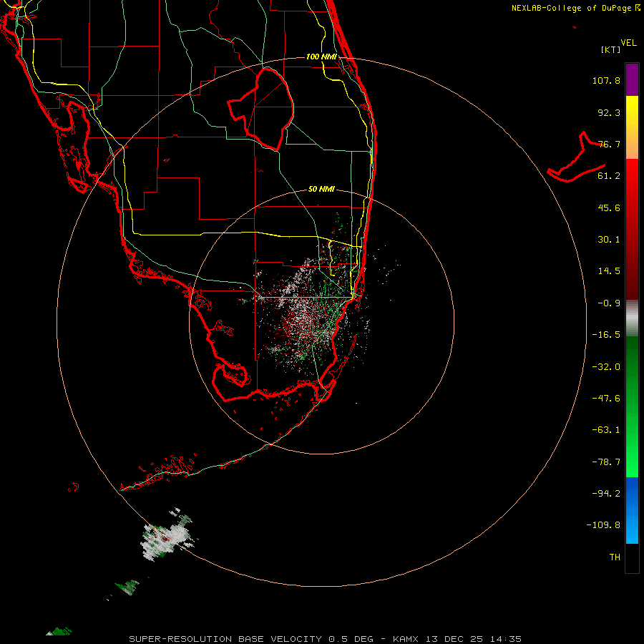The image size is (644, 644).
Task: Click the NEXLAB-College of DuPage label
Action: (575, 8)
